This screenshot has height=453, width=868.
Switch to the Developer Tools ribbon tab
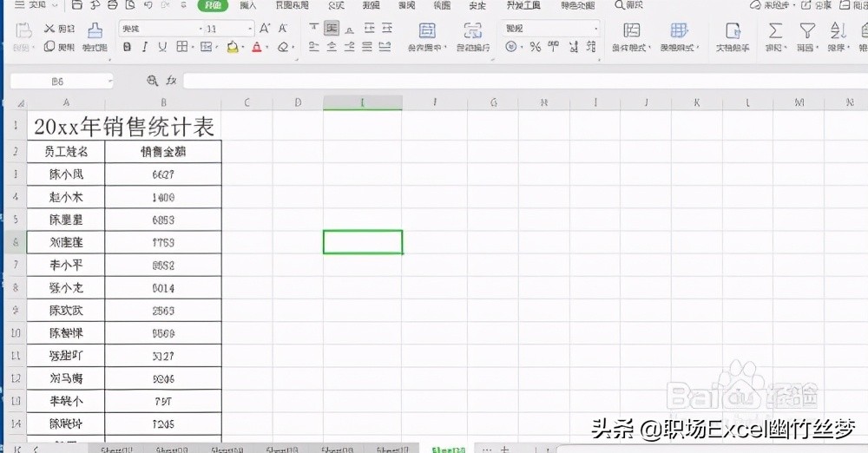click(523, 5)
